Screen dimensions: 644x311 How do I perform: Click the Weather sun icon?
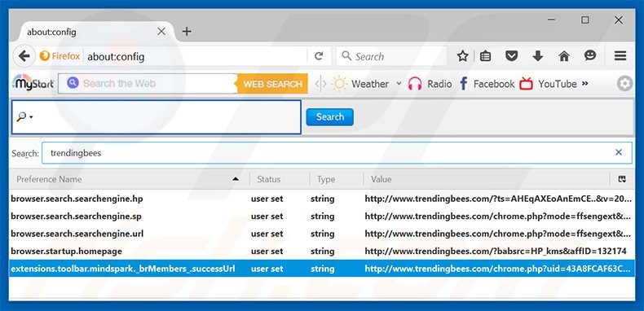340,84
